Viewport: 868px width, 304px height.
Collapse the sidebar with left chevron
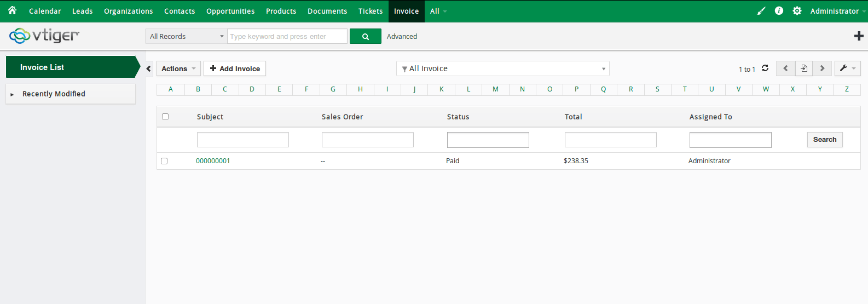149,68
